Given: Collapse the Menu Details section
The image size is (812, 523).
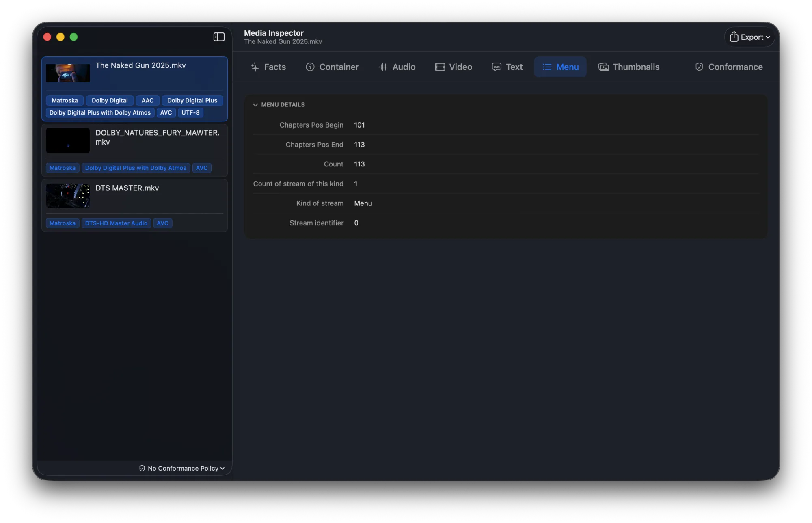Looking at the screenshot, I should click(255, 105).
